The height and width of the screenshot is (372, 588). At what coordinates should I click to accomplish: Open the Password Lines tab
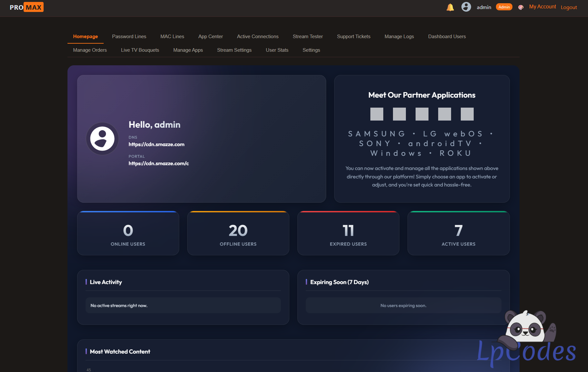[129, 37]
